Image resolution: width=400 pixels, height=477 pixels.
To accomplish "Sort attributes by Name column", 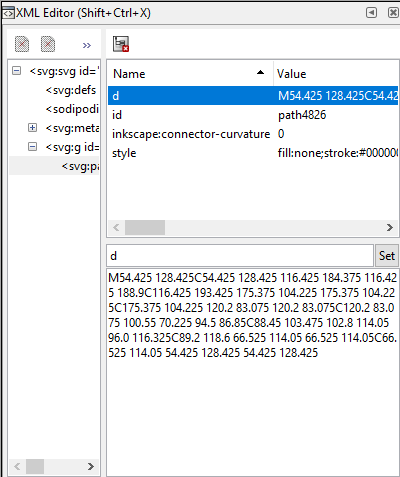I will (190, 74).
